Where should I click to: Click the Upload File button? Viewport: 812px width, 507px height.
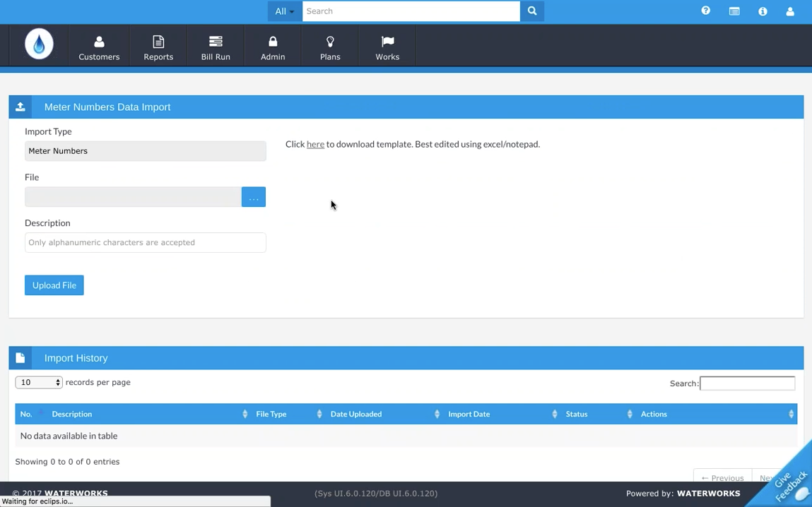[54, 285]
